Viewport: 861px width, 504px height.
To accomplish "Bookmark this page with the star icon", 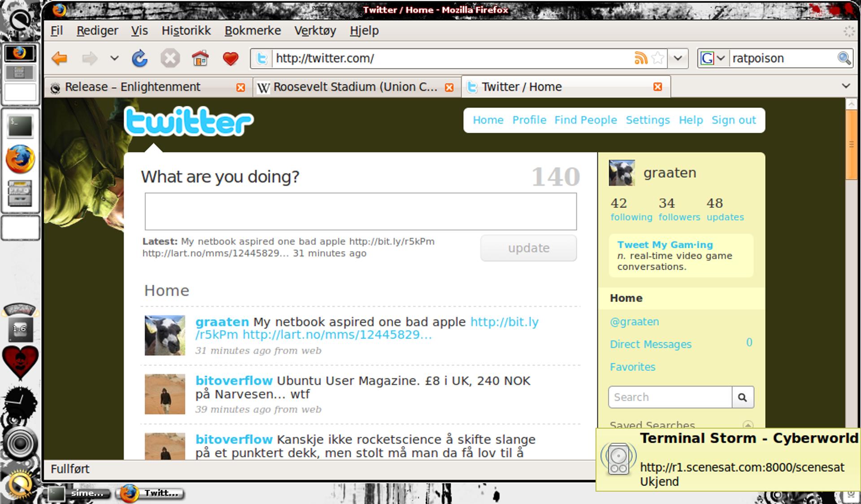I will coord(658,58).
